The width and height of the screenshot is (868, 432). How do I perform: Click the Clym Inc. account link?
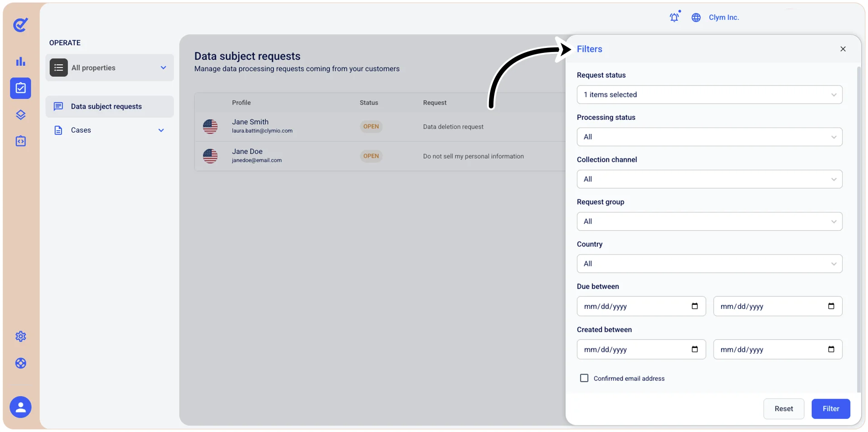click(724, 18)
